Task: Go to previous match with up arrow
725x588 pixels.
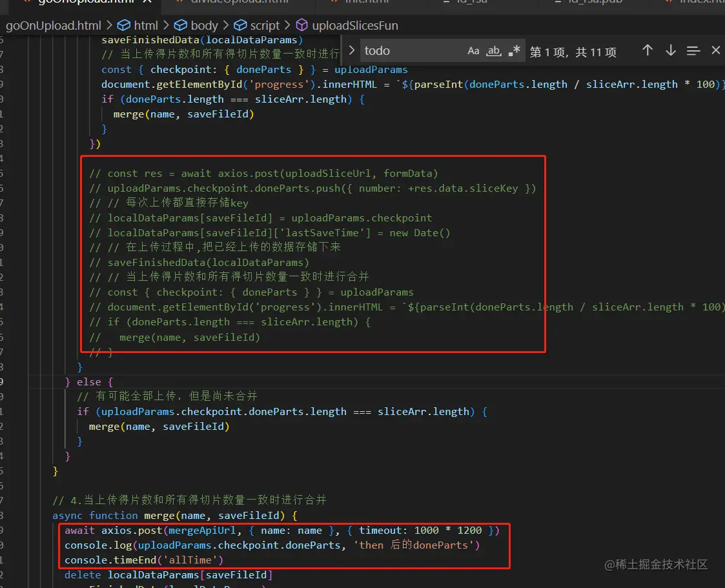Action: (648, 50)
